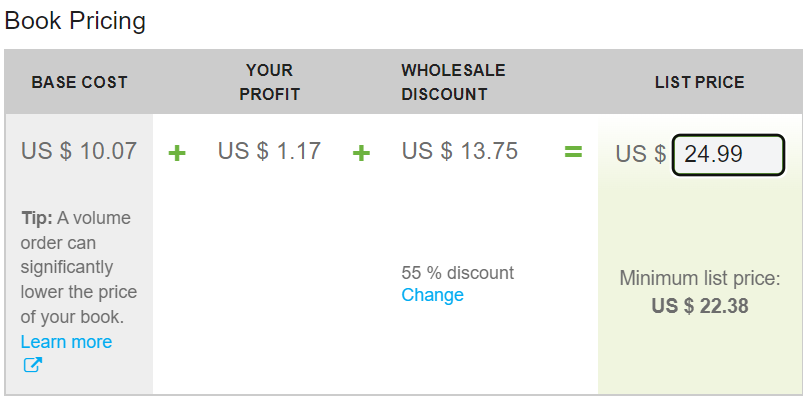
Task: Follow the Learn more link
Action: (66, 342)
